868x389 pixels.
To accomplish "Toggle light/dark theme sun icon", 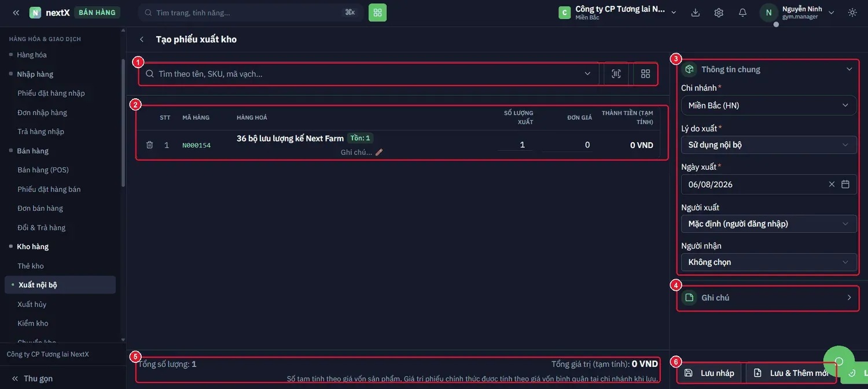I will tap(852, 13).
